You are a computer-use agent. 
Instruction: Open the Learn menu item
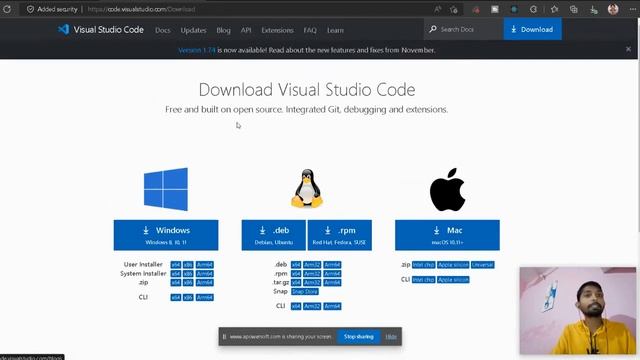tap(335, 30)
